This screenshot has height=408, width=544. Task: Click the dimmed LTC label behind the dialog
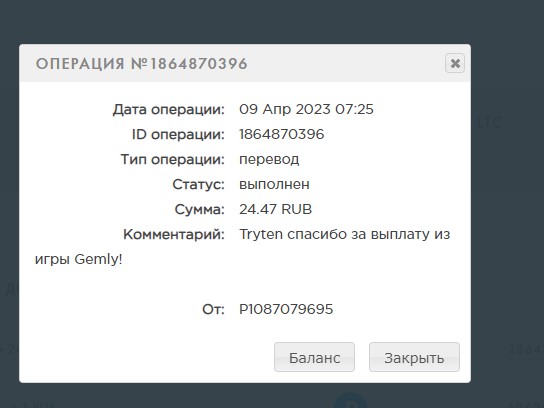click(490, 123)
